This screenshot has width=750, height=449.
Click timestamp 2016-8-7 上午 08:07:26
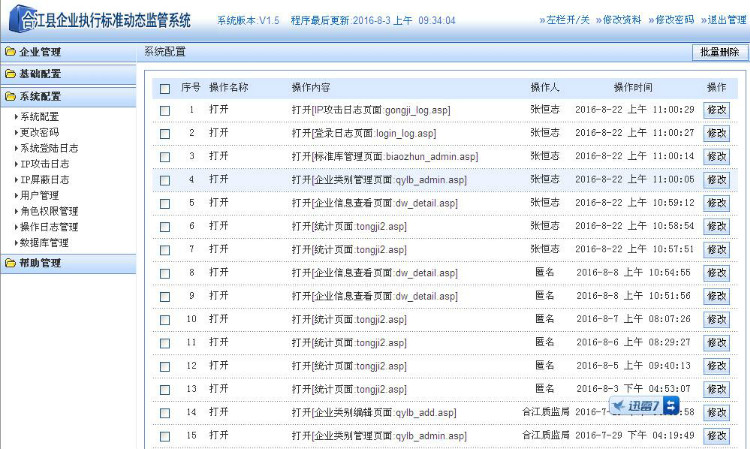(x=633, y=319)
